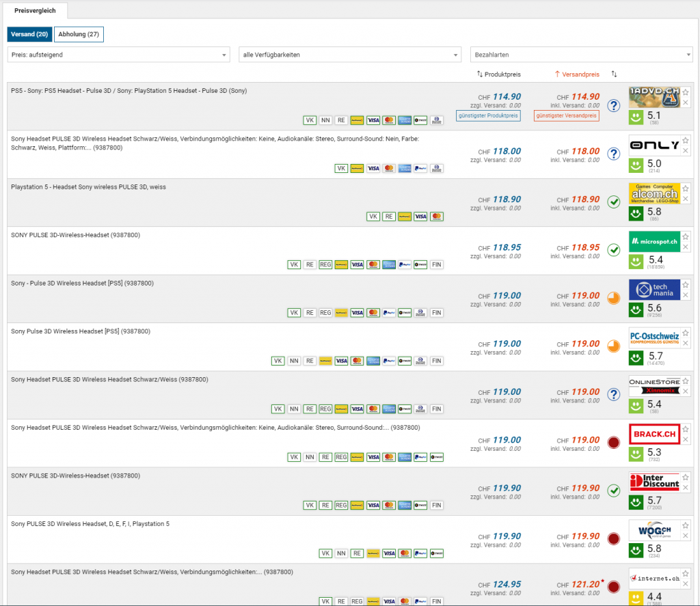This screenshot has width=700, height=606.
Task: Favorite the BRACK.CH shop via star icon
Action: (686, 428)
